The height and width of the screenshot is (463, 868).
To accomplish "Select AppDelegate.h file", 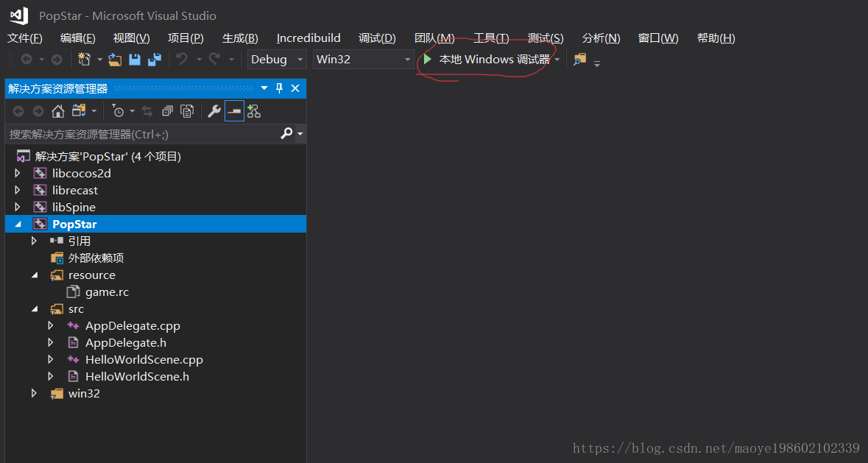I will 126,343.
